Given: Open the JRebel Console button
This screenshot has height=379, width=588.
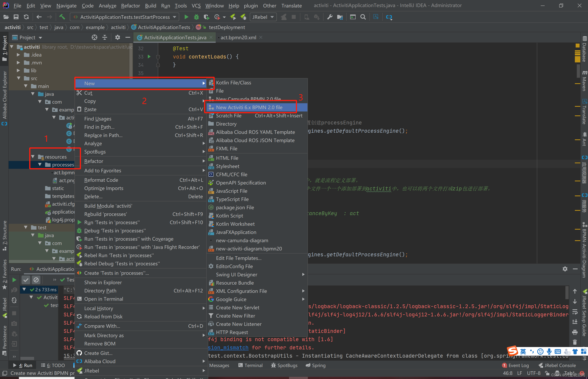Looking at the screenshot, I should 557,365.
